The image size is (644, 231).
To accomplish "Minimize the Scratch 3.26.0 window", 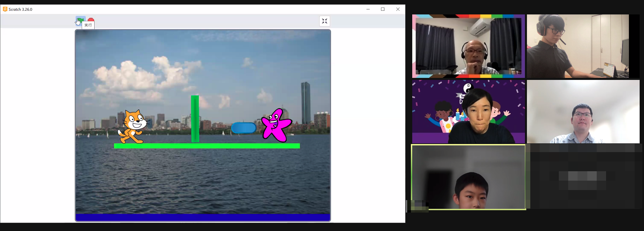I will point(368,9).
